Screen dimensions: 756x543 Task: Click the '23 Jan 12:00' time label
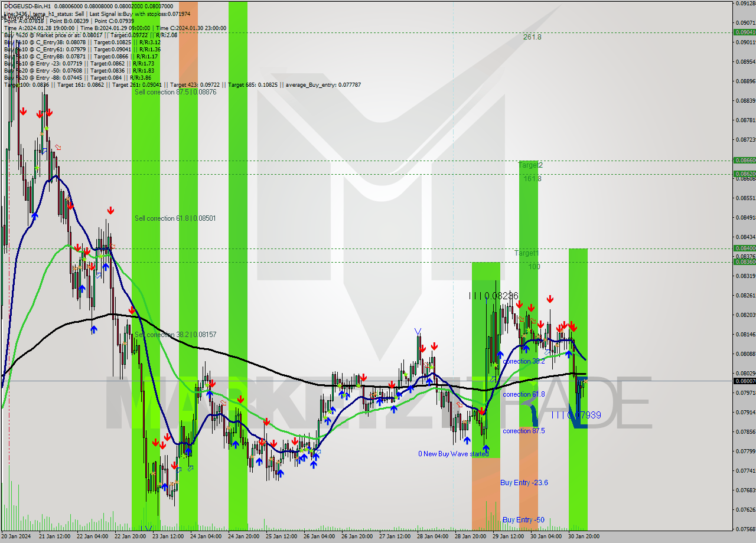click(167, 537)
